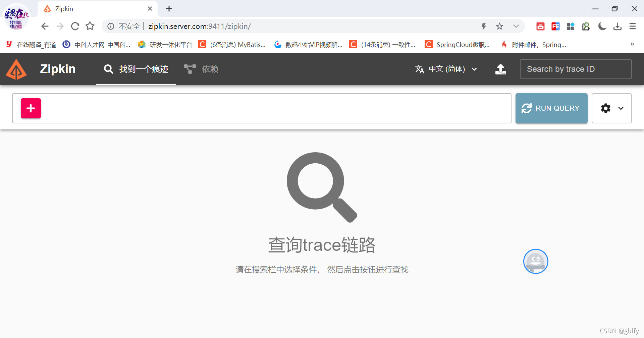This screenshot has height=338, width=644.
Task: Click the page info icon showing 不安全
Action: pos(111,26)
